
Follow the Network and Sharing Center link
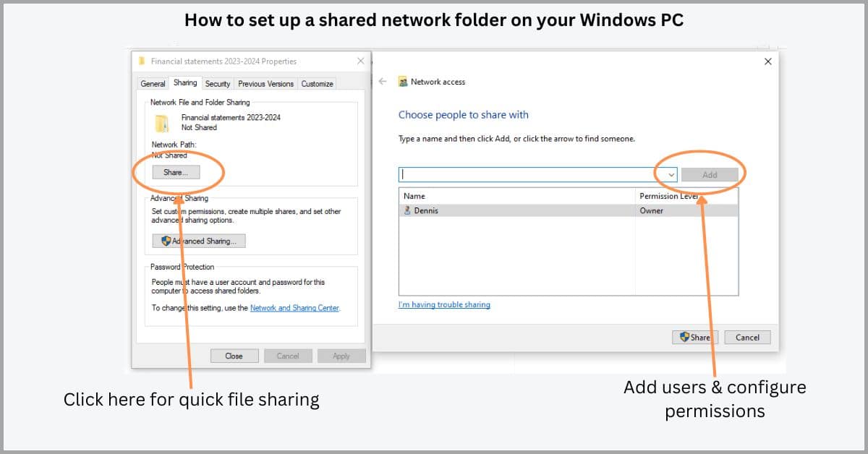coord(294,308)
